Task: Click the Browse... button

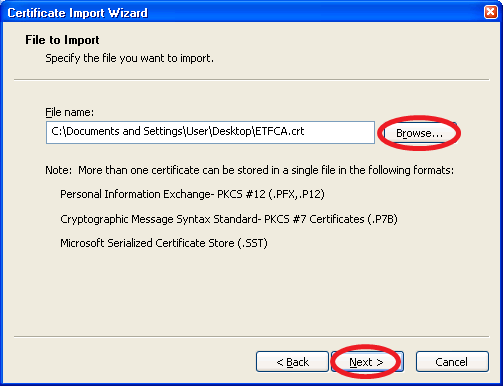Action: click(419, 133)
